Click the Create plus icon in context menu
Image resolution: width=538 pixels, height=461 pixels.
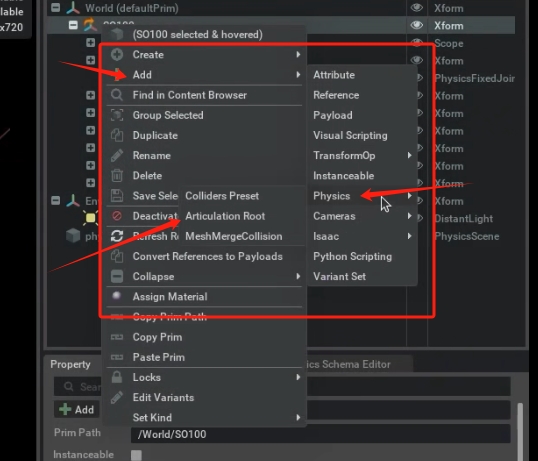(x=117, y=54)
